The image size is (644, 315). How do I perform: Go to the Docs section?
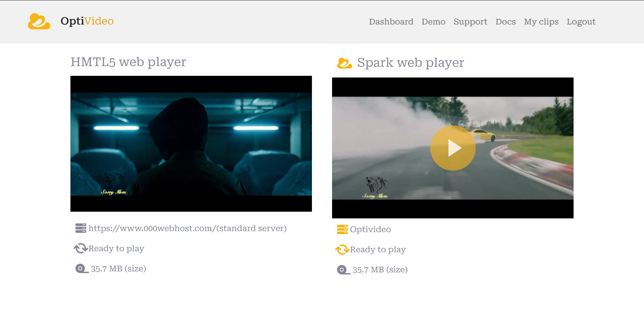[505, 21]
